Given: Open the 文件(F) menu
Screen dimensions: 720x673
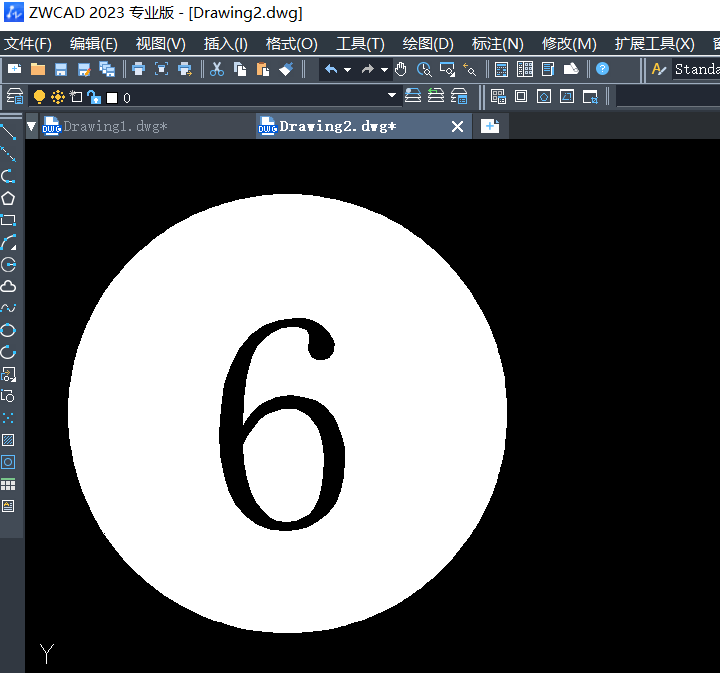Looking at the screenshot, I should click(28, 44).
